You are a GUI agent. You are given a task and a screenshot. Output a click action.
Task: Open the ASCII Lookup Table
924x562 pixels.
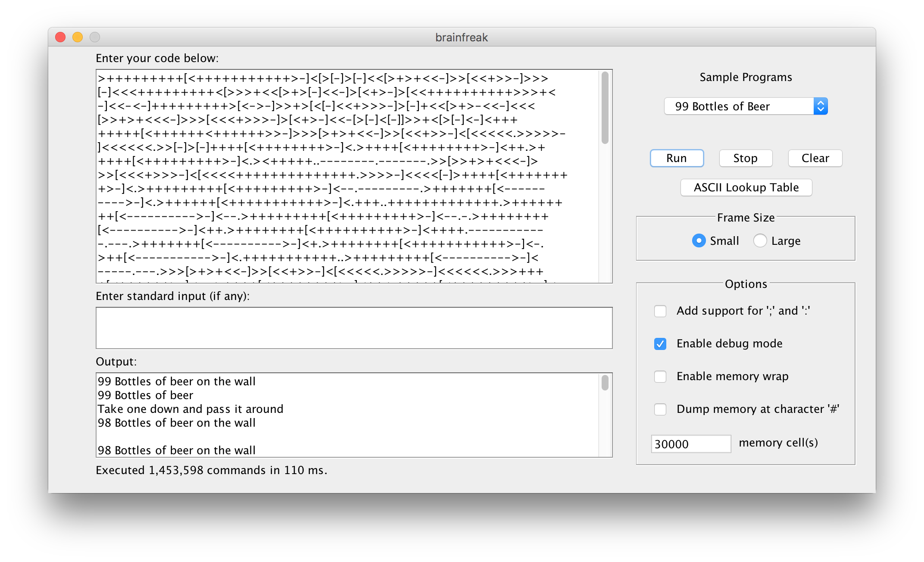[746, 187]
